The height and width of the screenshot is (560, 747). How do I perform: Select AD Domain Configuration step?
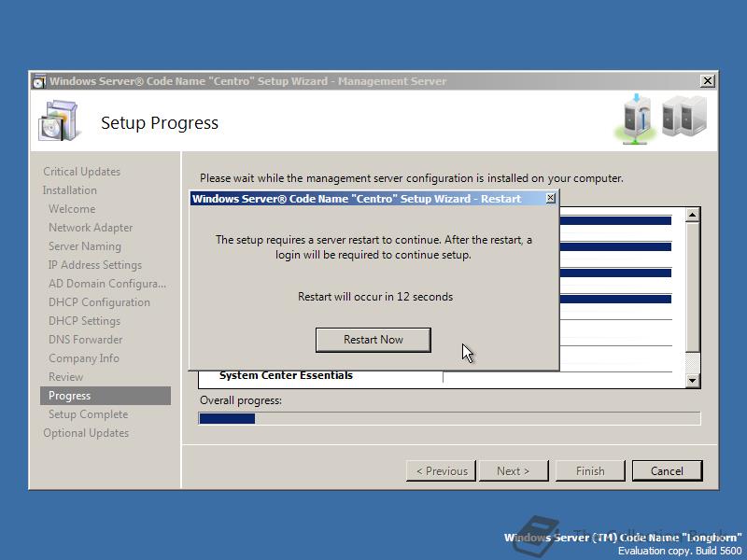tap(107, 284)
